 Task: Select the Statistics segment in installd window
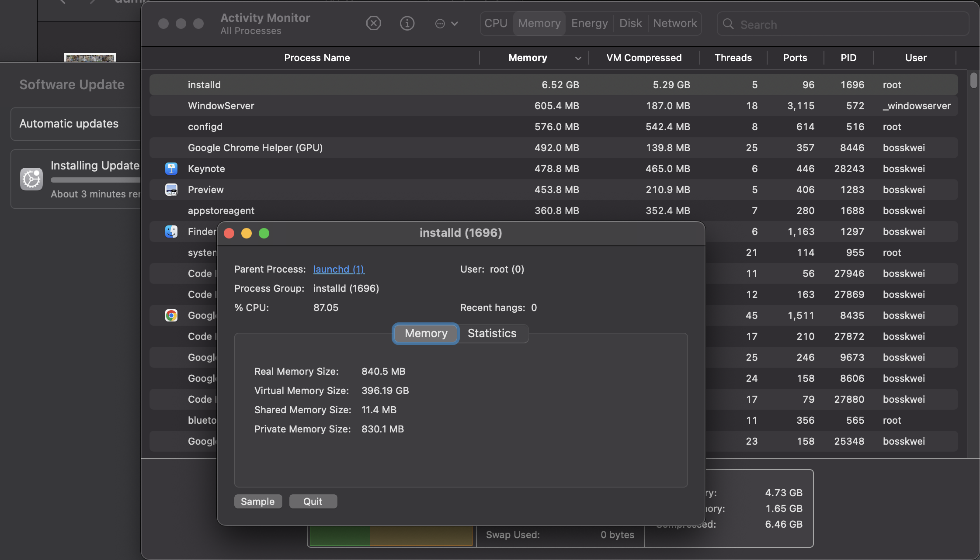(x=492, y=333)
